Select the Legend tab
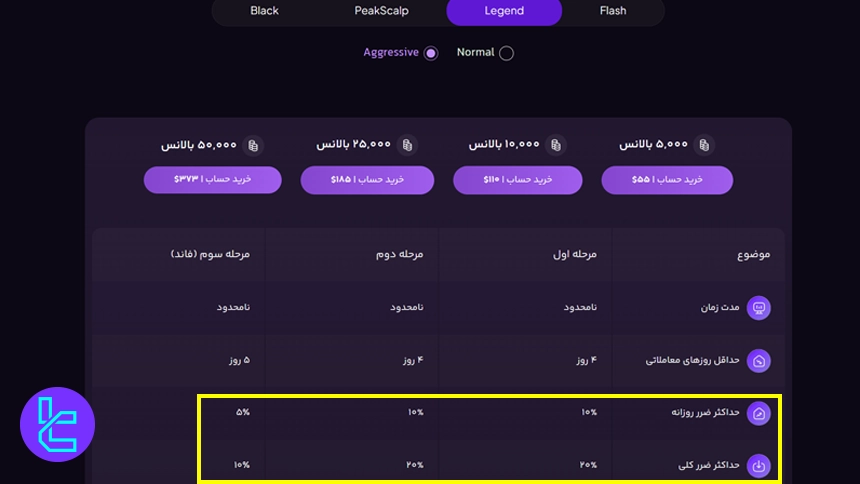The width and height of the screenshot is (860, 484). point(504,11)
